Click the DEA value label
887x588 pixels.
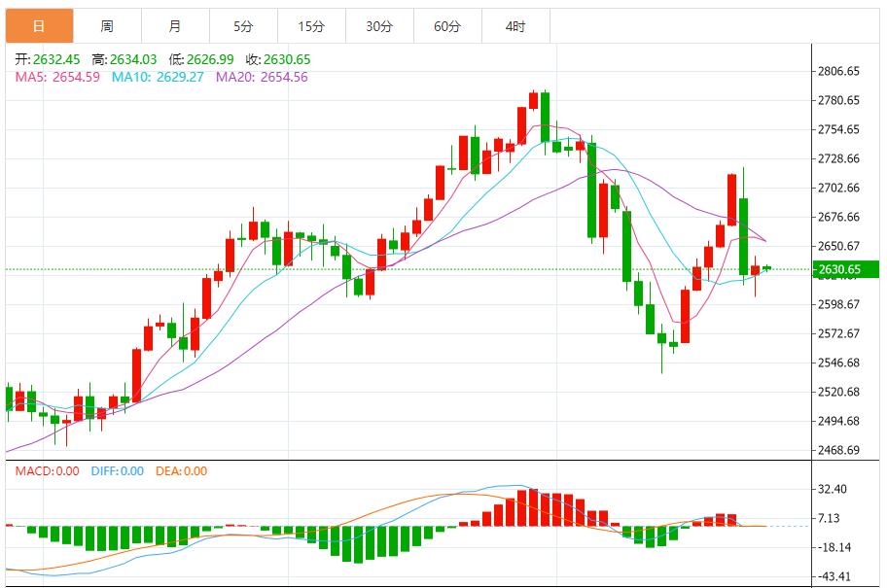[x=180, y=471]
